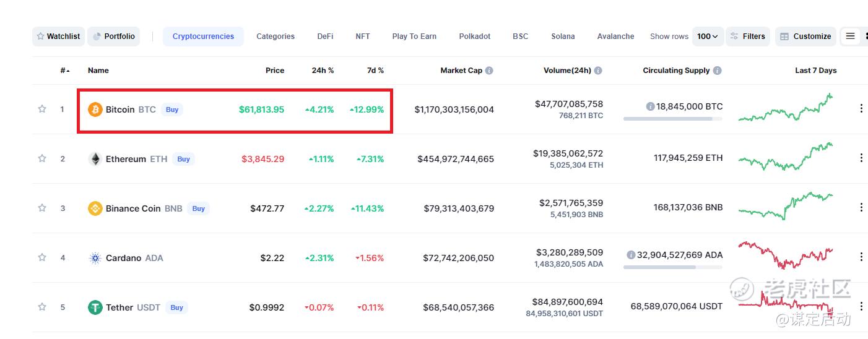
Task: Open the Show rows 100 dropdown
Action: pyautogui.click(x=707, y=36)
